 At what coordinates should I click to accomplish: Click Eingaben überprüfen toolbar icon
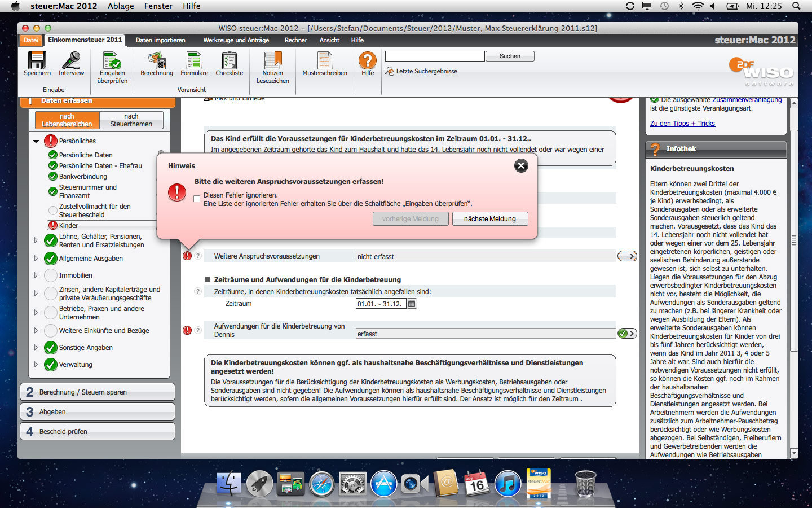(x=112, y=60)
